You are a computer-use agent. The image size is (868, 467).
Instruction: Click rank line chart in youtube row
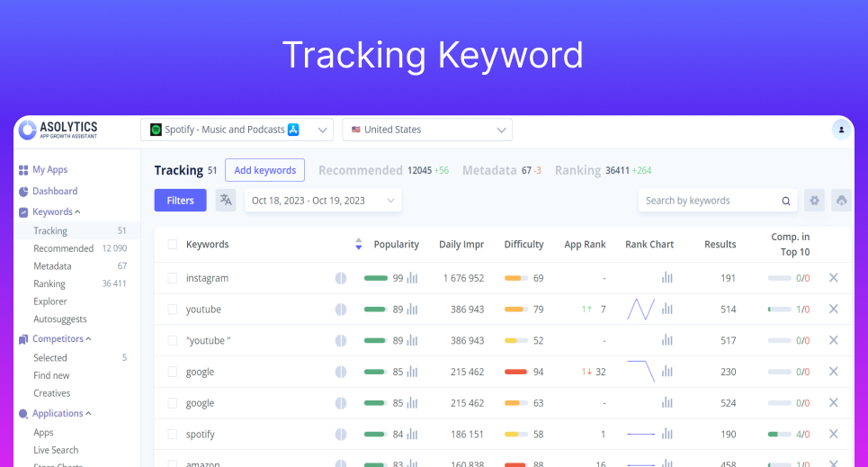pyautogui.click(x=641, y=310)
